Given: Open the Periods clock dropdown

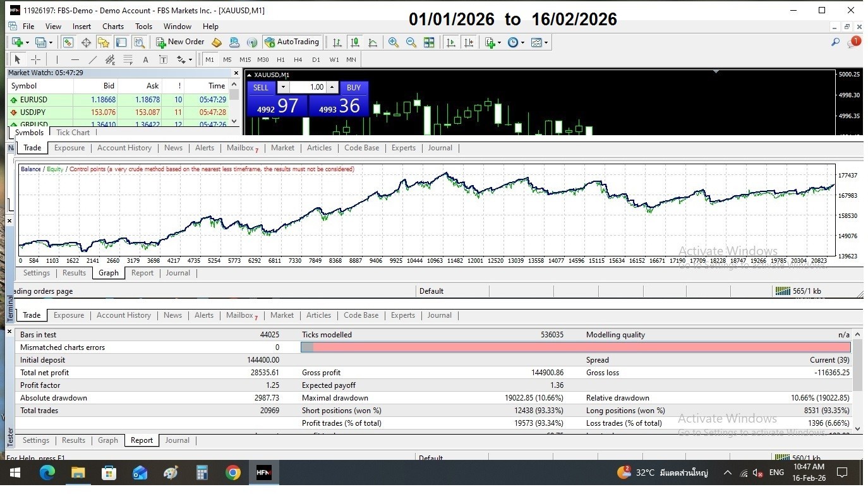Looking at the screenshot, I should (521, 42).
